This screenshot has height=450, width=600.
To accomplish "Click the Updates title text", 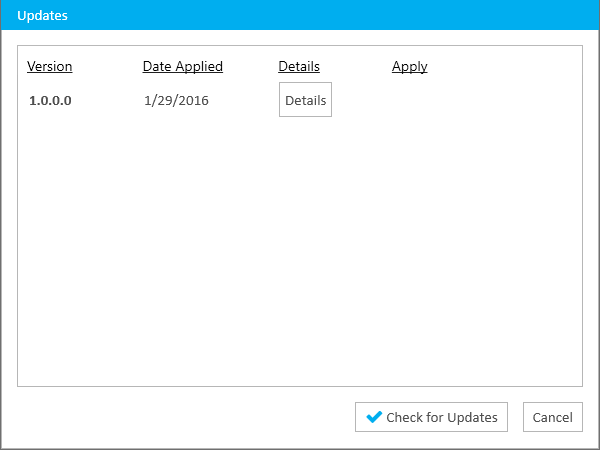I will [42, 15].
